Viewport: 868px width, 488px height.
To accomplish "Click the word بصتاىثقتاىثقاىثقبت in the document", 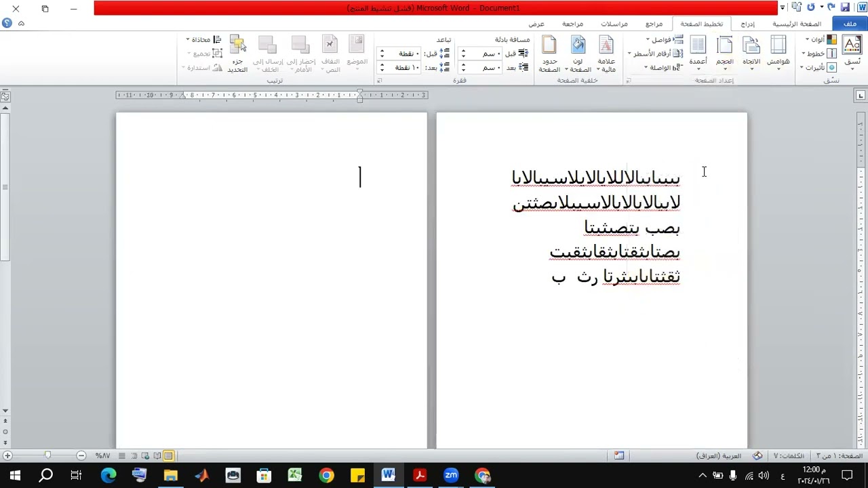I will [614, 251].
